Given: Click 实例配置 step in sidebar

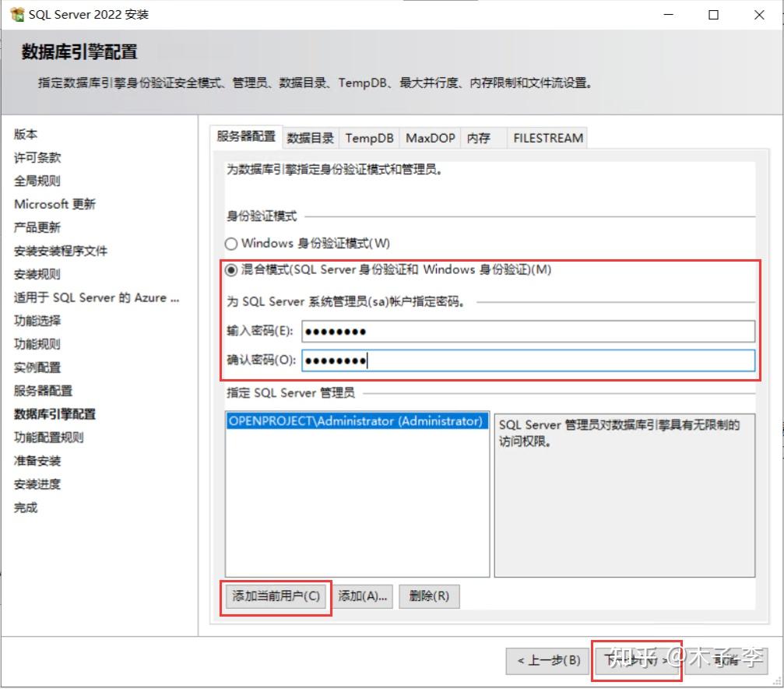Looking at the screenshot, I should click(x=37, y=368).
